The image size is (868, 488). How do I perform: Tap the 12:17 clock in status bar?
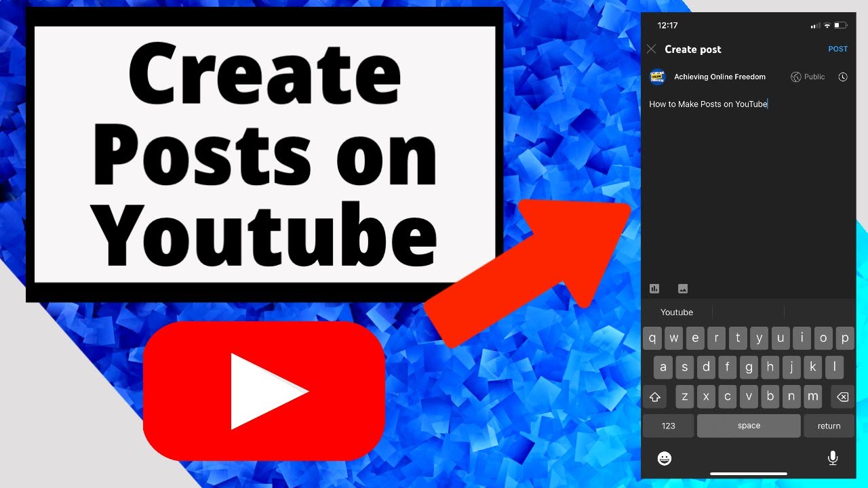pos(667,26)
